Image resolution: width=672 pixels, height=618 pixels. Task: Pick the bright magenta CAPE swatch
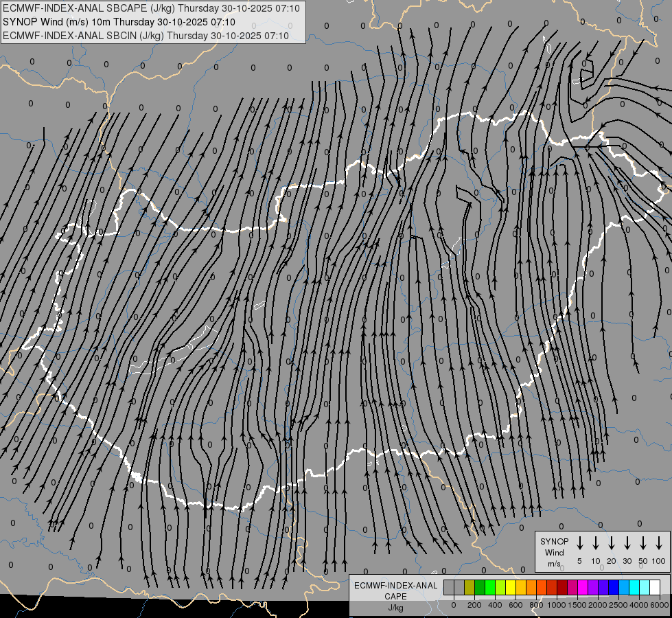click(x=583, y=587)
